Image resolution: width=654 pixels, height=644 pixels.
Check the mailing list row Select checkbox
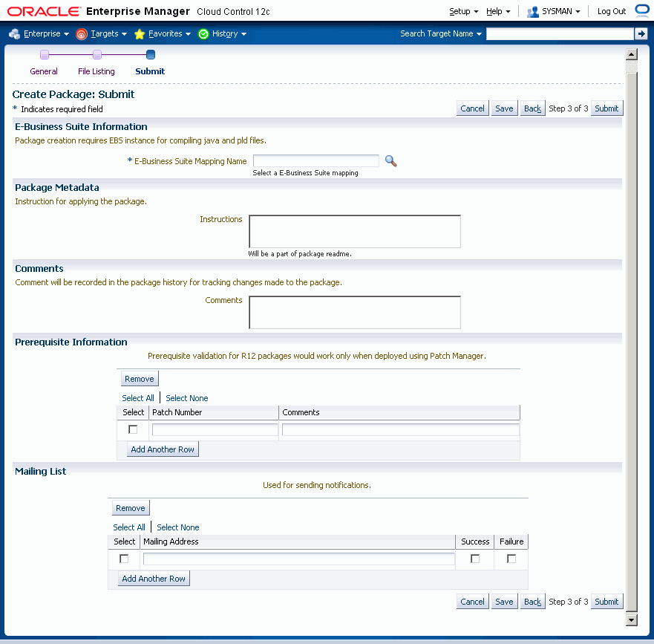[x=124, y=559]
